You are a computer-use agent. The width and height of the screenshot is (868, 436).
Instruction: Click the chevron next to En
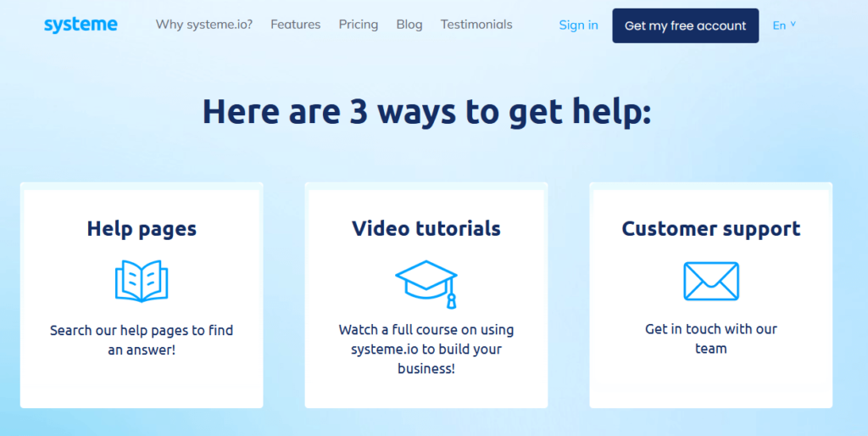793,25
